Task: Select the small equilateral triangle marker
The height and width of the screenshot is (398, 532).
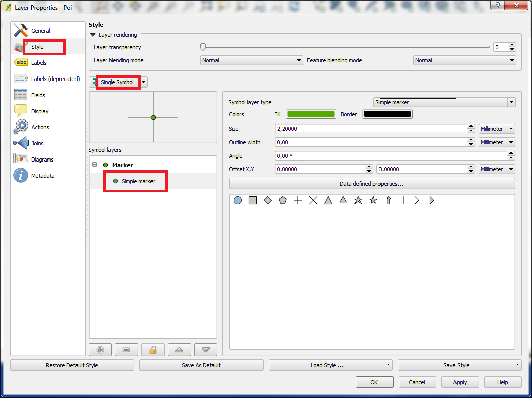Action: (x=343, y=200)
